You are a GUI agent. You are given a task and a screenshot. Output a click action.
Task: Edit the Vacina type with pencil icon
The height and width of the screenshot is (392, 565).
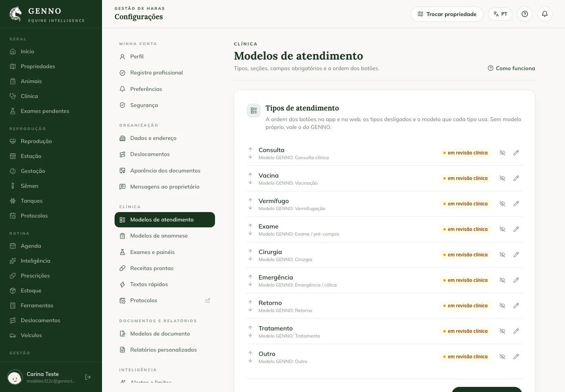[x=516, y=178]
